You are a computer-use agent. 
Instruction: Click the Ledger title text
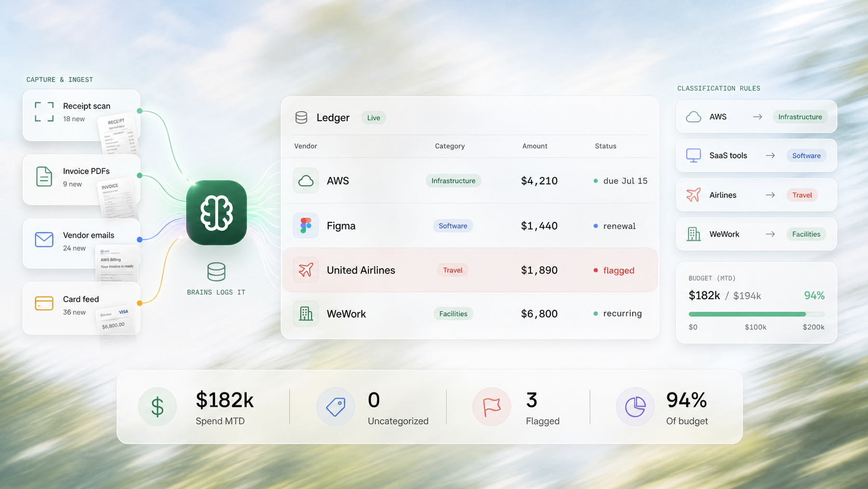click(x=333, y=118)
